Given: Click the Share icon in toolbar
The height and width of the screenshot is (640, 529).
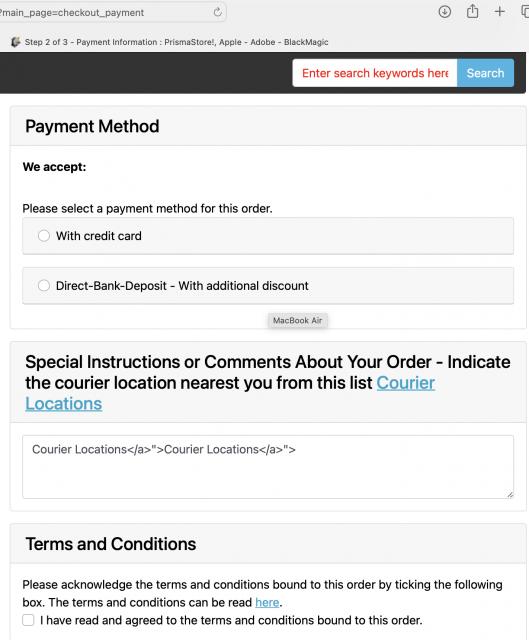Looking at the screenshot, I should [472, 11].
